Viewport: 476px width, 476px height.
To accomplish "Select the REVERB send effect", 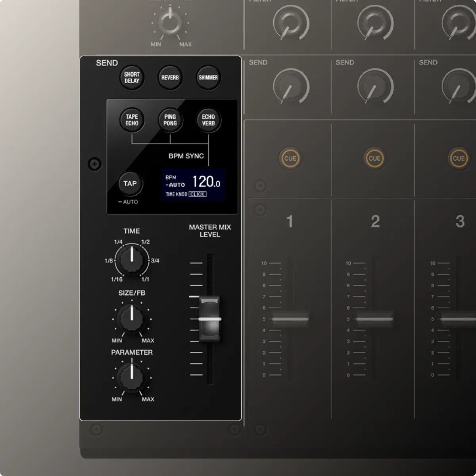I will coord(170,77).
